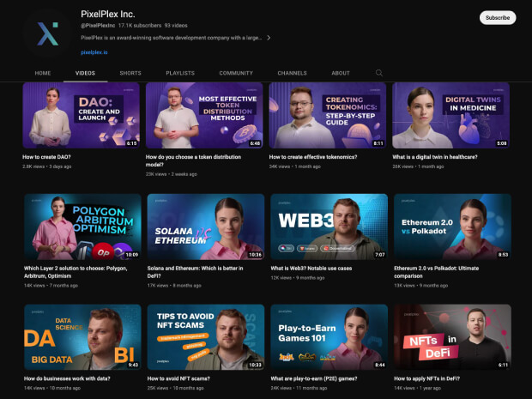
Task: Open the NFTs in DeFi thumbnail
Action: tap(452, 337)
